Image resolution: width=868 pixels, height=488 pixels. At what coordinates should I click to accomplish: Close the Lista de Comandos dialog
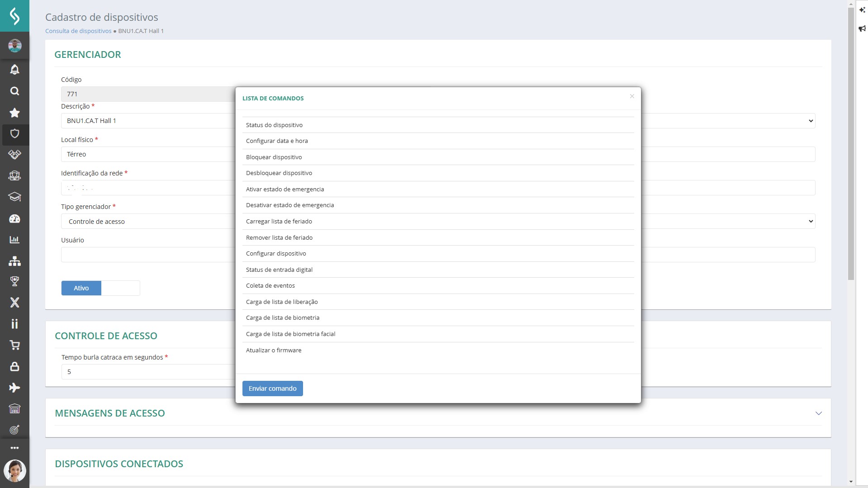pyautogui.click(x=632, y=96)
